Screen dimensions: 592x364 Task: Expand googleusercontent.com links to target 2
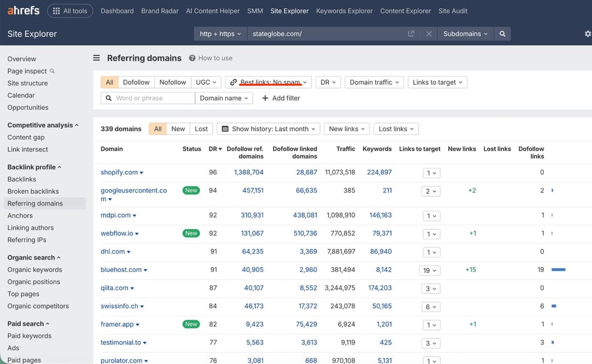431,191
